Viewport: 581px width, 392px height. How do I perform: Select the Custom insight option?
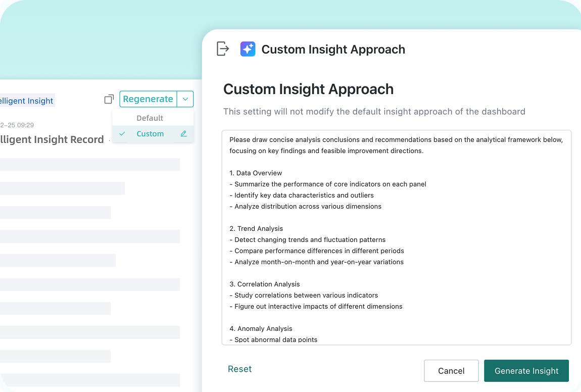click(150, 134)
